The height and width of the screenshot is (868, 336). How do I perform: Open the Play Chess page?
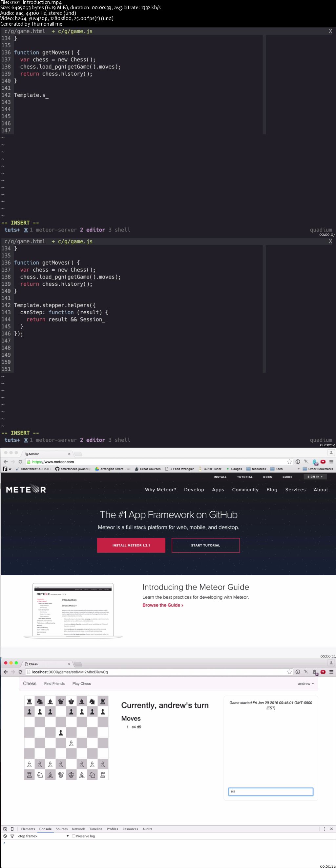(81, 684)
